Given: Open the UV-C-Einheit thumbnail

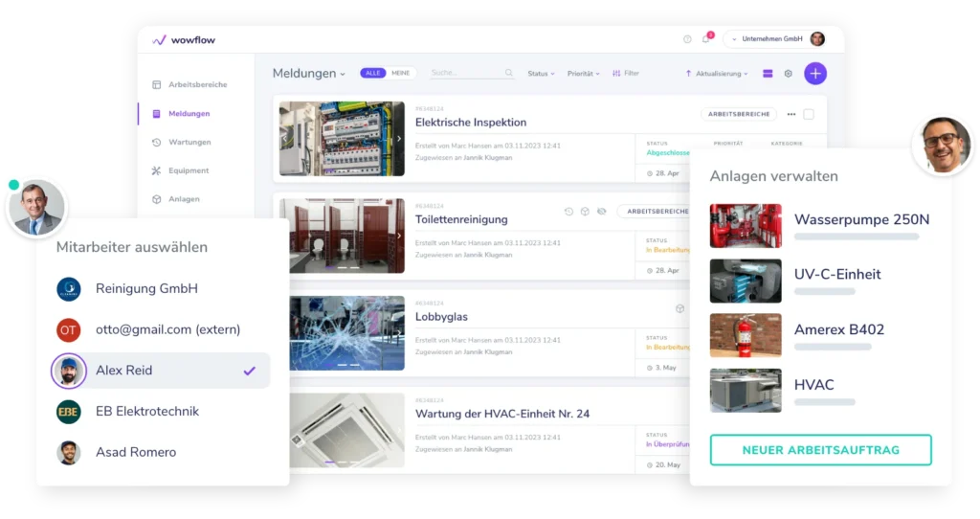Looking at the screenshot, I should pyautogui.click(x=746, y=281).
